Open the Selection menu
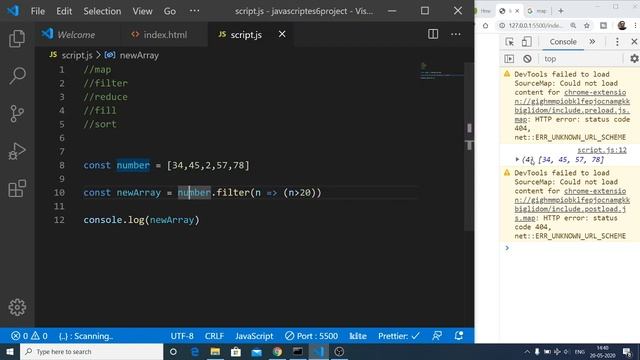 point(102,11)
